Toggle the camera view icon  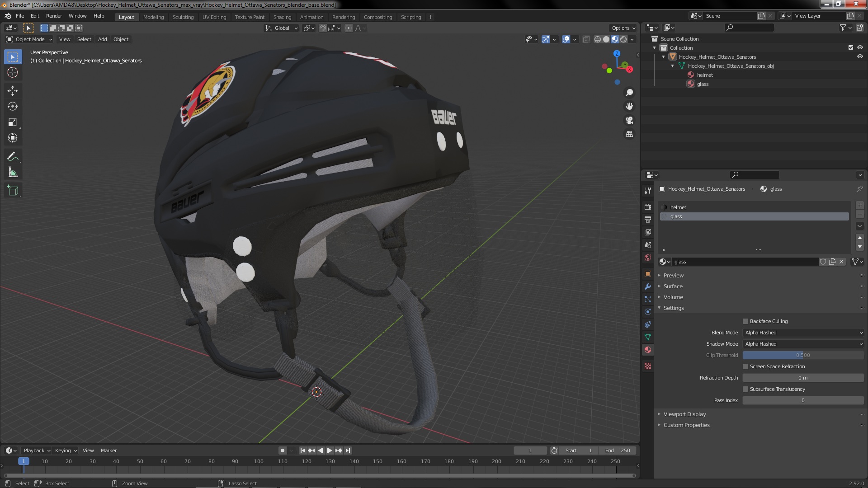(629, 120)
